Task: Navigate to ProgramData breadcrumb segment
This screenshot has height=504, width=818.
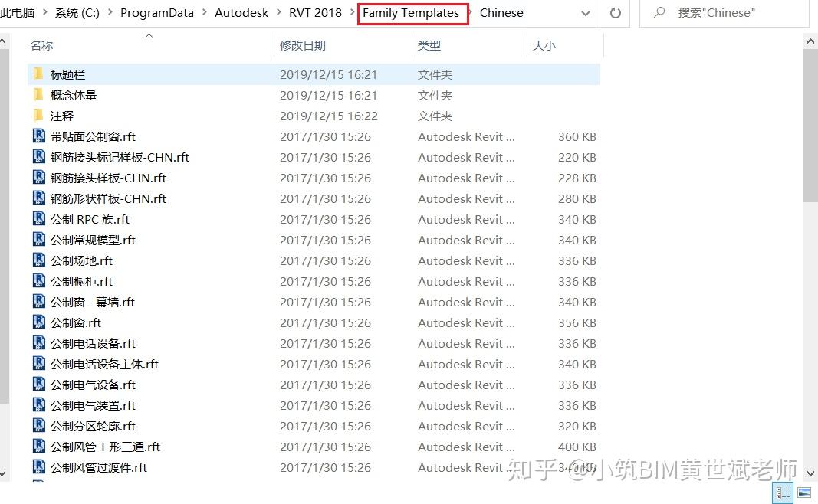Action: point(157,12)
